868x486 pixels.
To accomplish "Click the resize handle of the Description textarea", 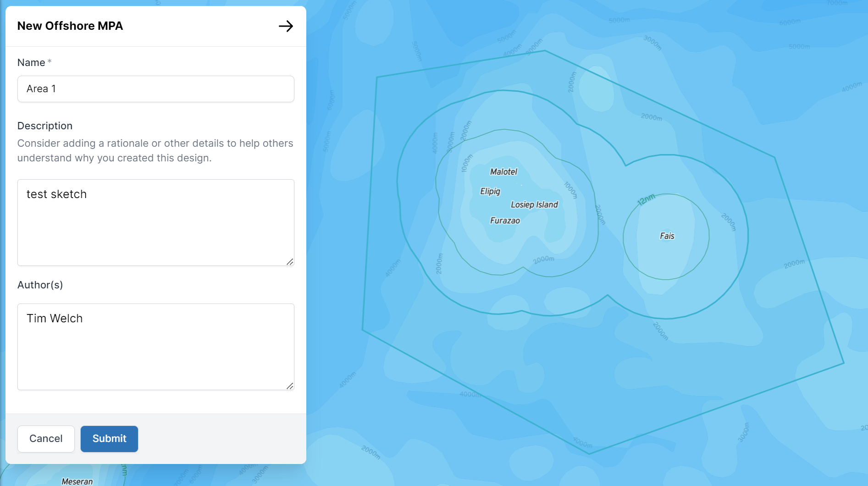I will pos(290,261).
